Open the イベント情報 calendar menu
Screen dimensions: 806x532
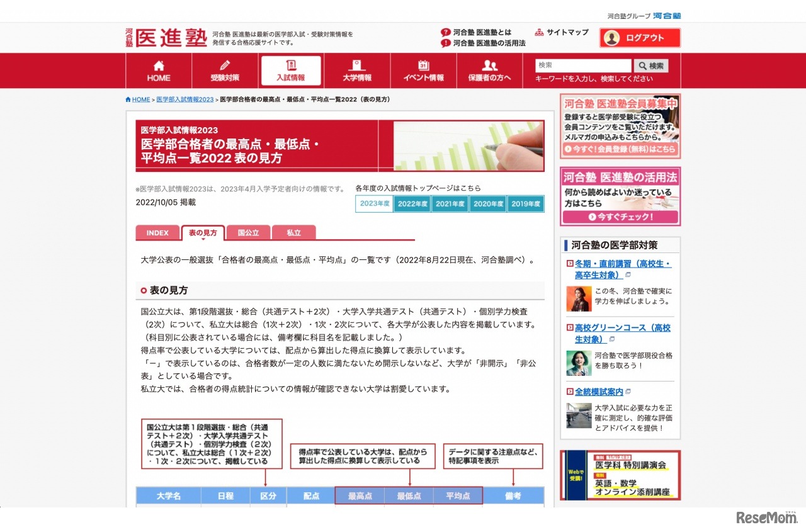(423, 71)
